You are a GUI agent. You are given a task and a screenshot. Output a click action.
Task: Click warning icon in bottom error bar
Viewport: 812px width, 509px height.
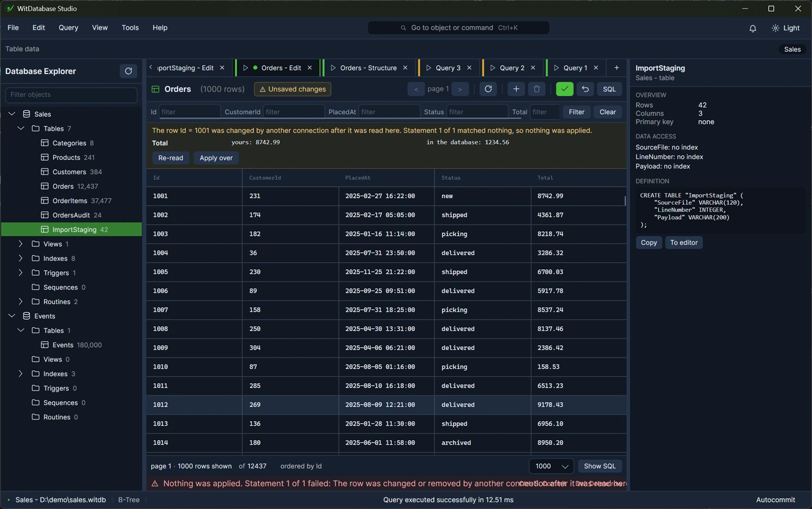coord(155,484)
